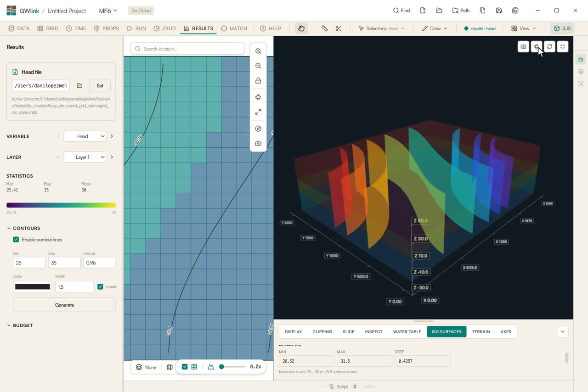Capture 3D view screenshot with camera button
588x392 pixels.
(x=523, y=46)
